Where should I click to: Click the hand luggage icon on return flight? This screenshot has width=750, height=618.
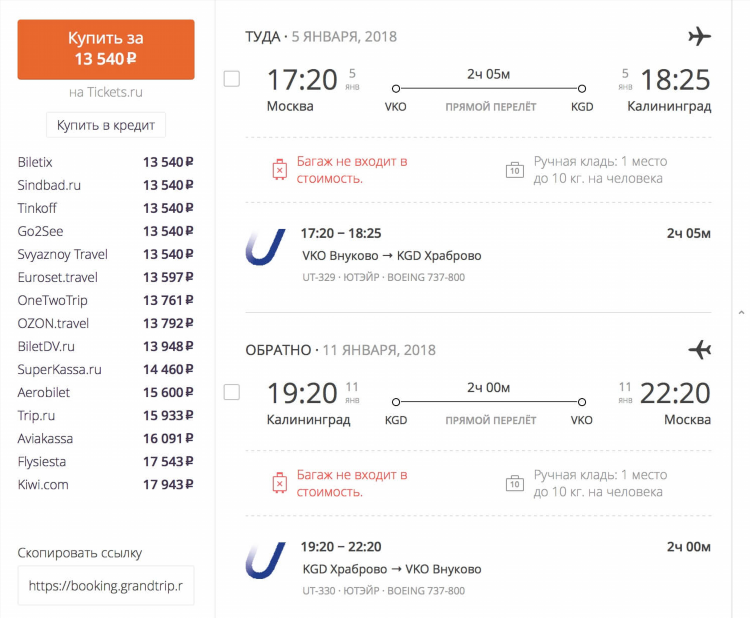click(515, 483)
